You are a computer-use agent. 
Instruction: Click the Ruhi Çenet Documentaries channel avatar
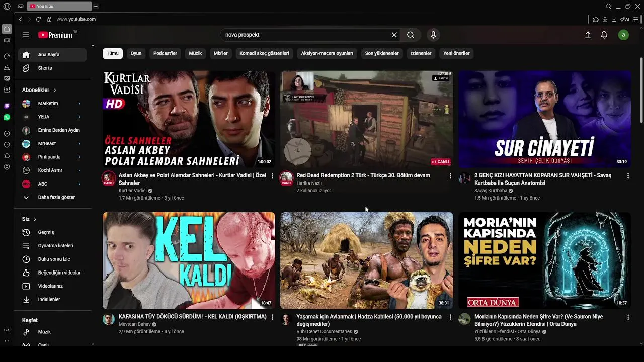point(286,319)
